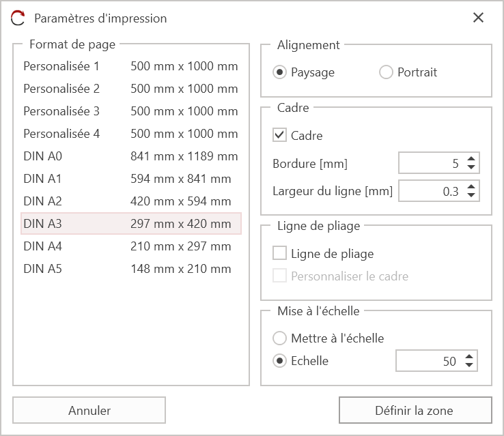Viewport: 504px width, 436px height.
Task: Increase Largeur du ligne with up arrow
Action: 471,187
